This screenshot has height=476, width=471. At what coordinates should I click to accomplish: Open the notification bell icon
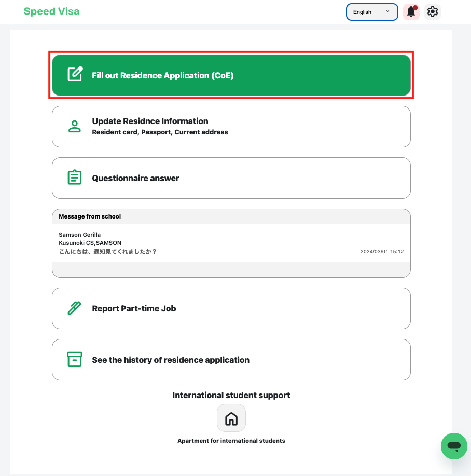(x=411, y=12)
